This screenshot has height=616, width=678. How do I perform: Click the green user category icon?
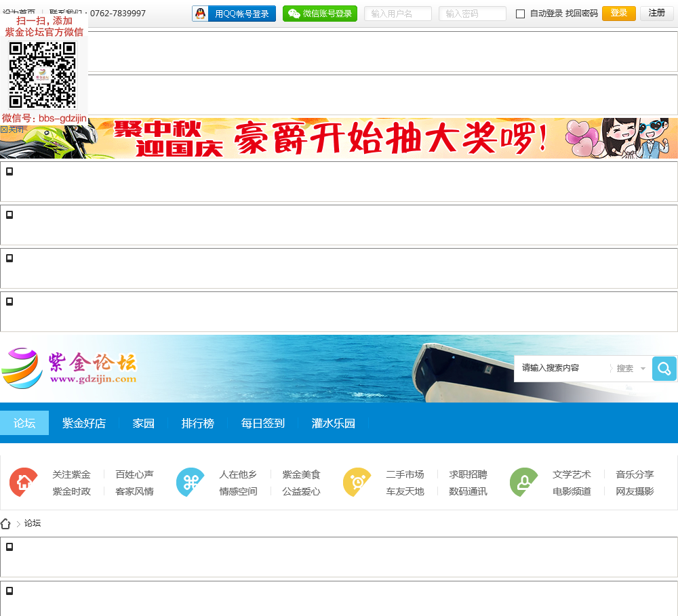click(x=524, y=482)
